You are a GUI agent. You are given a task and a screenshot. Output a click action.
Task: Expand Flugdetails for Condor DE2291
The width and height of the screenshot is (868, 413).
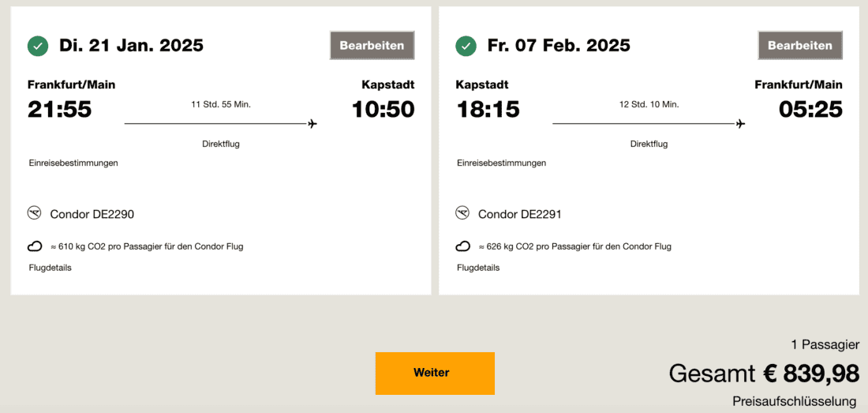pos(478,268)
